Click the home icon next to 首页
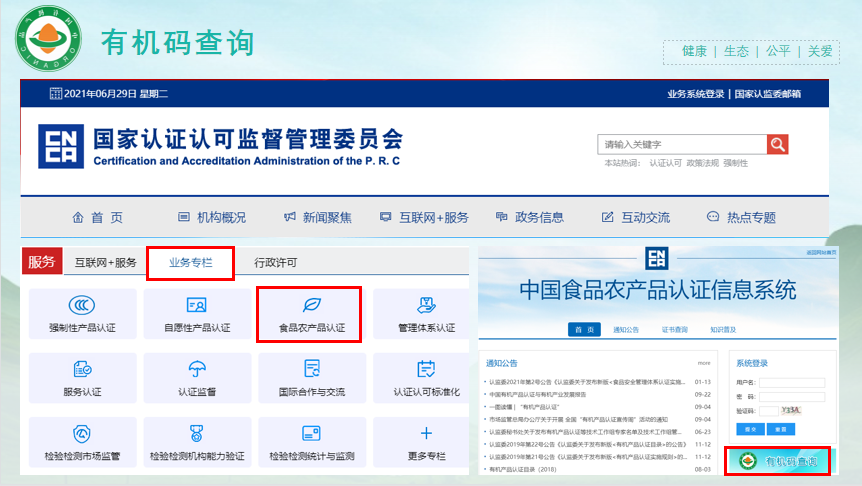This screenshot has width=862, height=486. coord(78,218)
